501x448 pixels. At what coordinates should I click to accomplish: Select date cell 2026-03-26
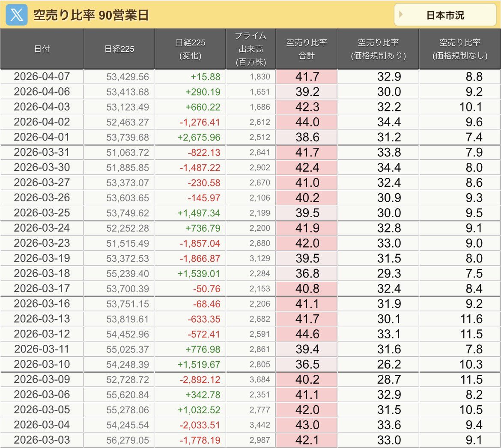coord(42,198)
